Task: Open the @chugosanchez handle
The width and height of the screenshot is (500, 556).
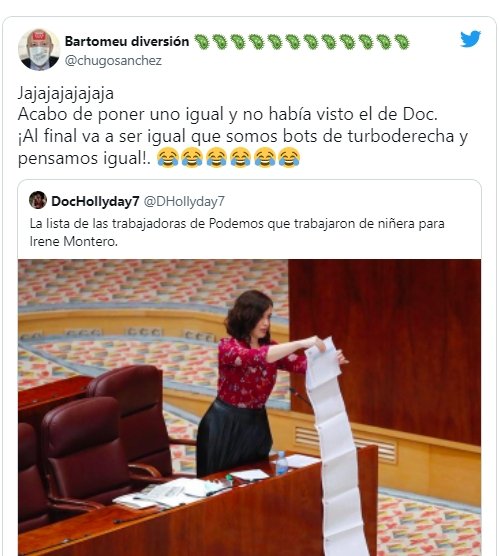Action: pos(113,61)
